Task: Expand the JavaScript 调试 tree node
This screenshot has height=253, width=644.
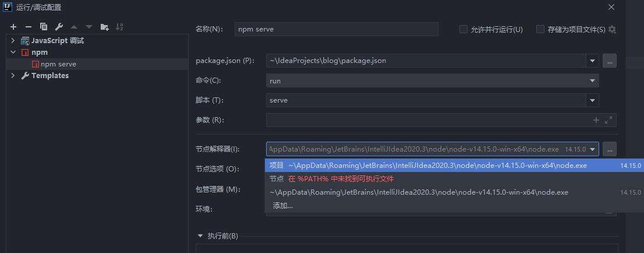Action: coord(13,41)
